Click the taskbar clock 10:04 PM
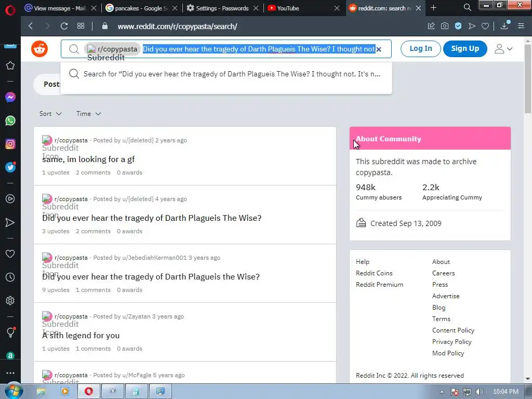The height and width of the screenshot is (399, 532). tap(506, 392)
